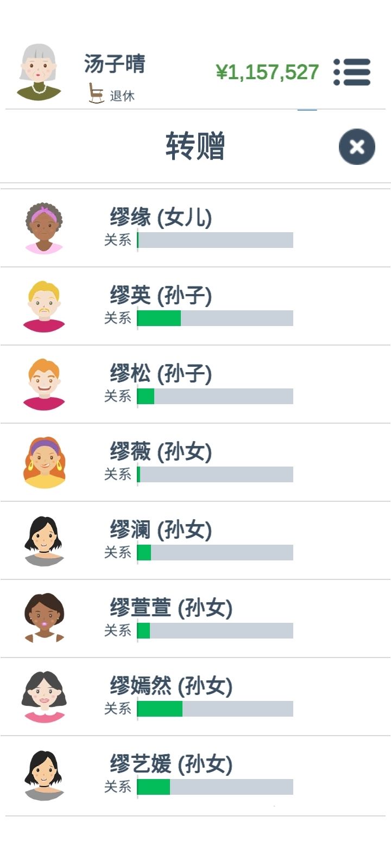Select 缪缘 (女儿) avatar

[x=44, y=228]
